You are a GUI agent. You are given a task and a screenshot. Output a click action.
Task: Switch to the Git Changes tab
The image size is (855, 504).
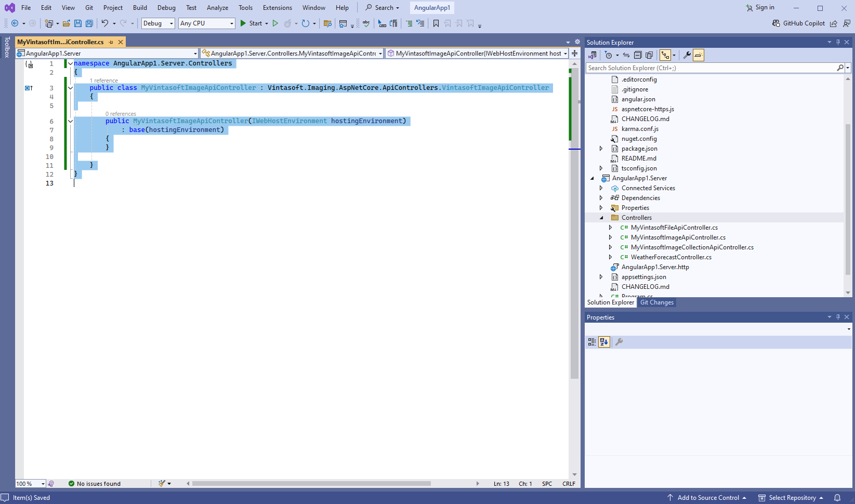[x=656, y=302]
